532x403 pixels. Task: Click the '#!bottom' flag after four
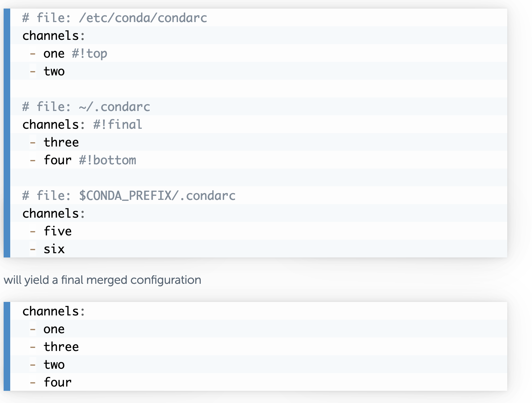107,160
